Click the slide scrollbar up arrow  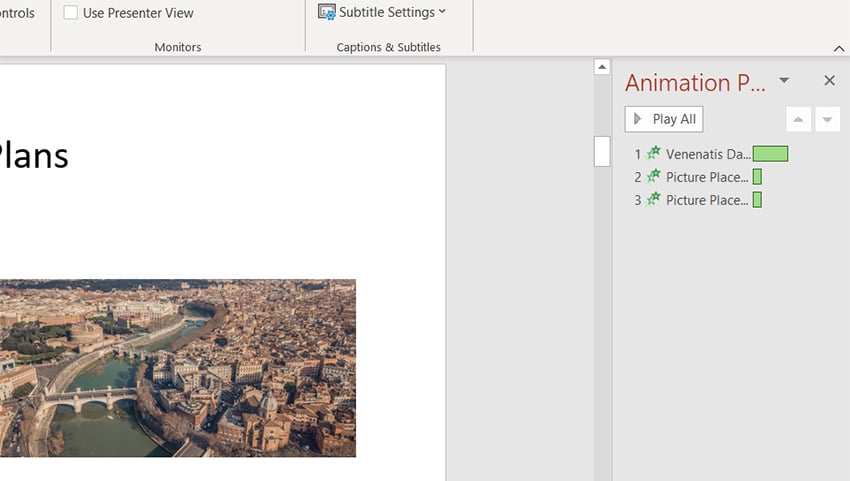click(x=602, y=67)
